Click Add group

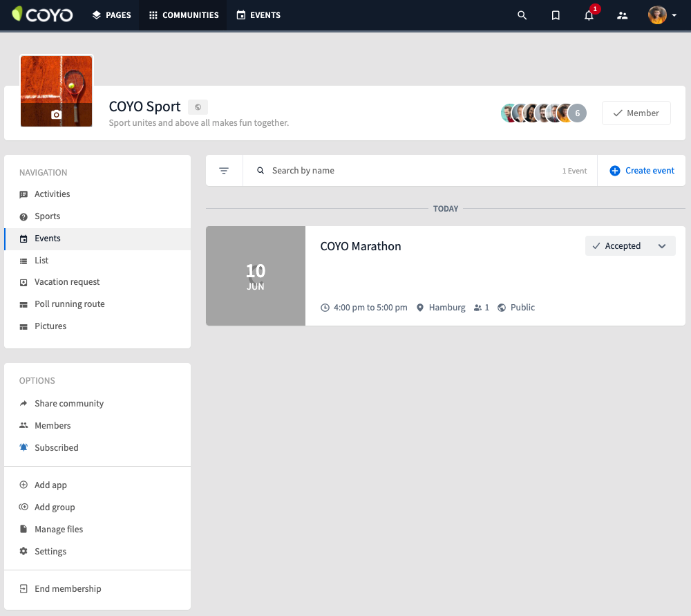(97, 507)
